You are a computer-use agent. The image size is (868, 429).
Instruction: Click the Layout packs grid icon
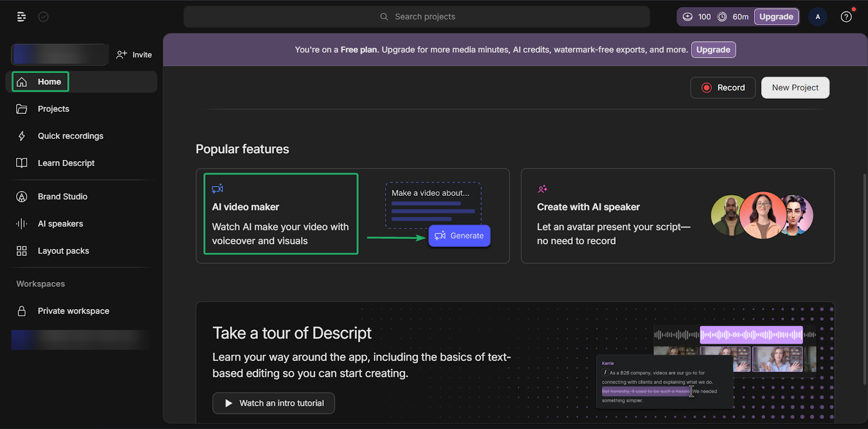(x=22, y=251)
